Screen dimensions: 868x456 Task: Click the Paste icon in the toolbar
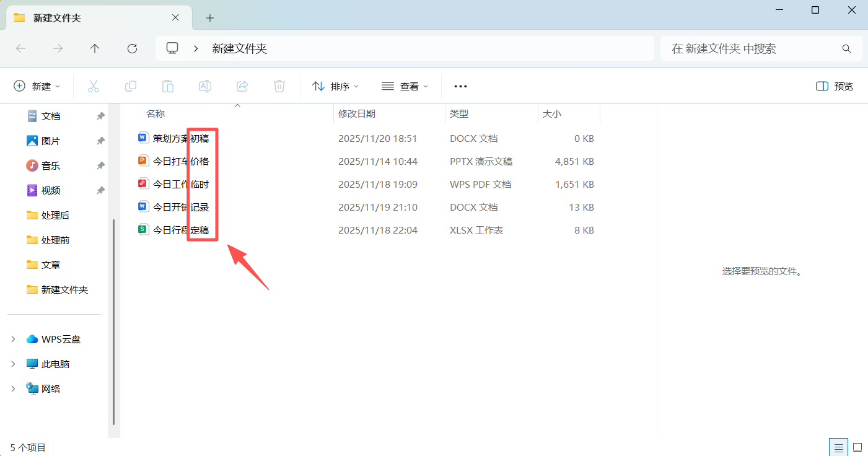(x=168, y=86)
